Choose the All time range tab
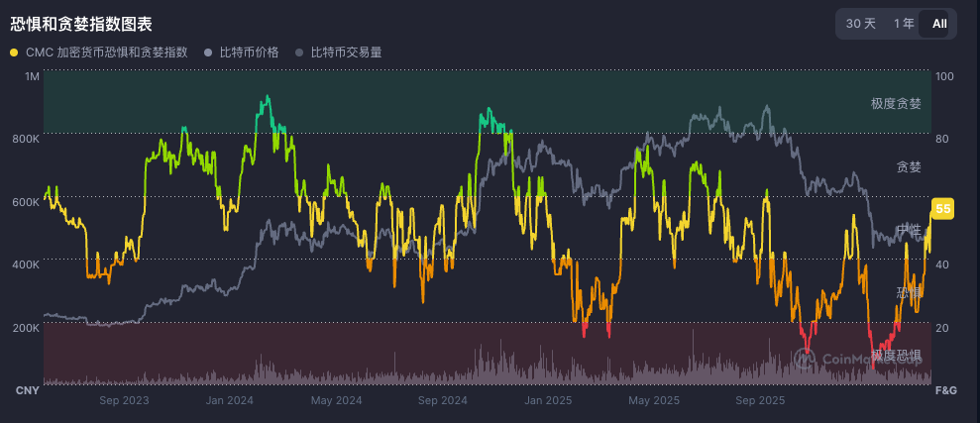The width and height of the screenshot is (980, 423). coord(938,24)
